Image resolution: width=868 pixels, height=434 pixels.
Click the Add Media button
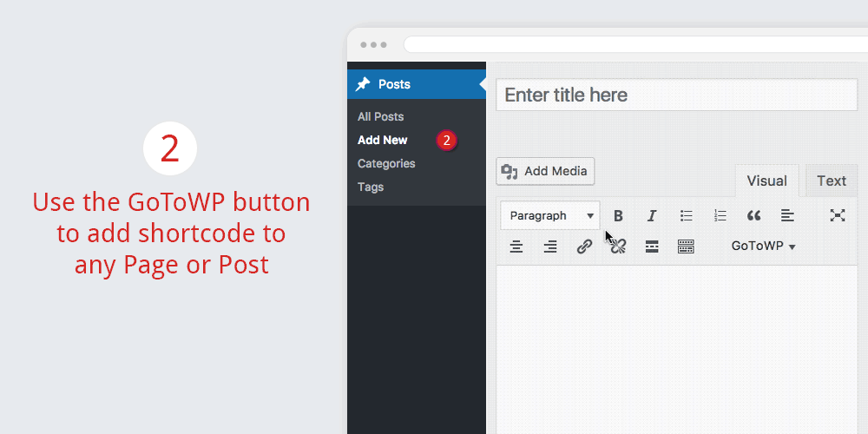pos(545,171)
